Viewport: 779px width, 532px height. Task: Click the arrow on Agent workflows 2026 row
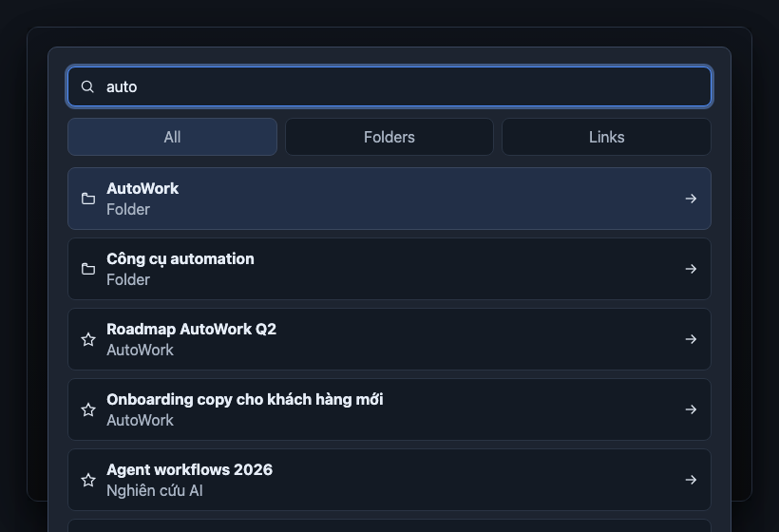(691, 480)
